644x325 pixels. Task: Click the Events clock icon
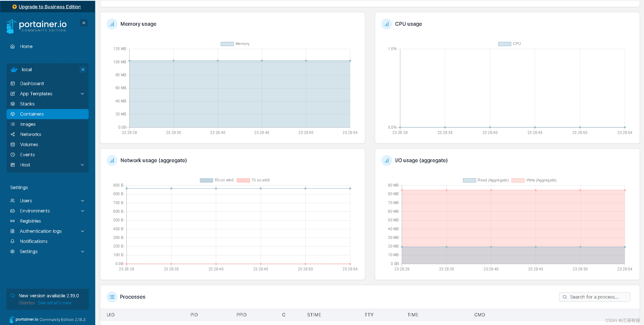13,155
